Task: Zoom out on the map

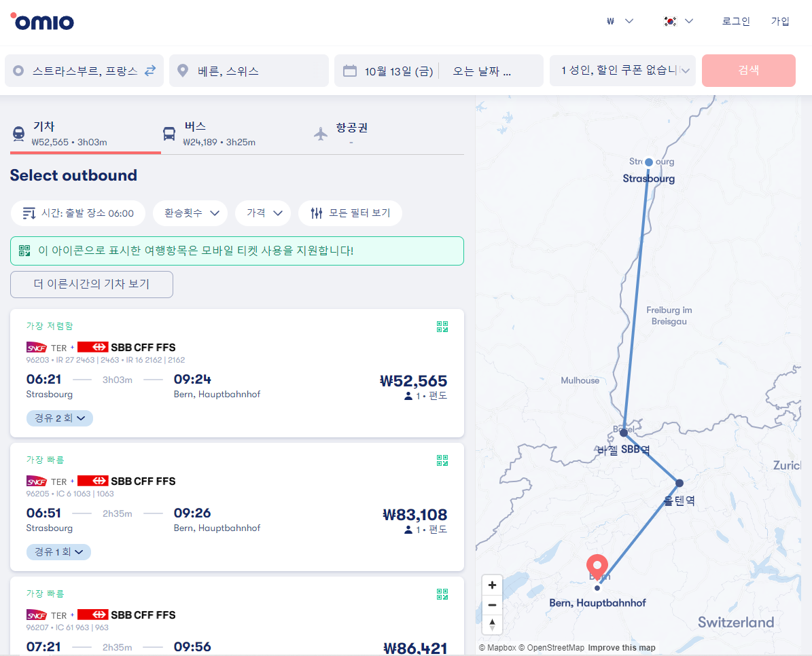Action: coord(492,605)
